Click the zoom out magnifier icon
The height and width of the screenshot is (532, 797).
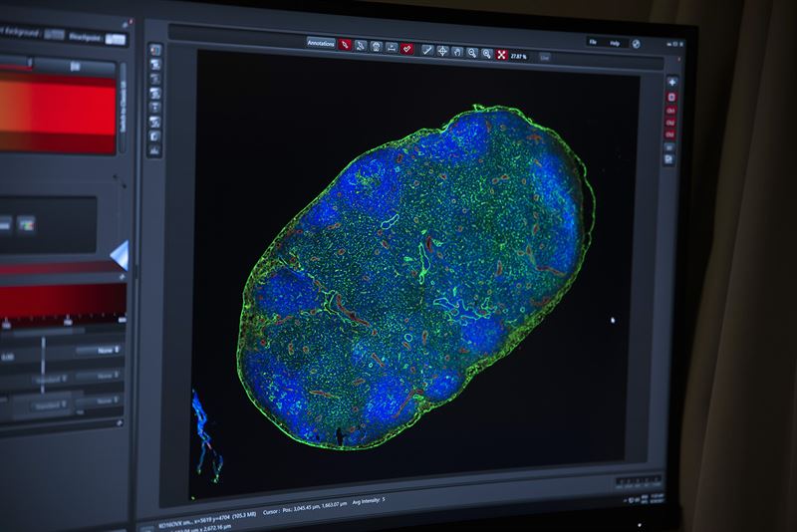[472, 52]
